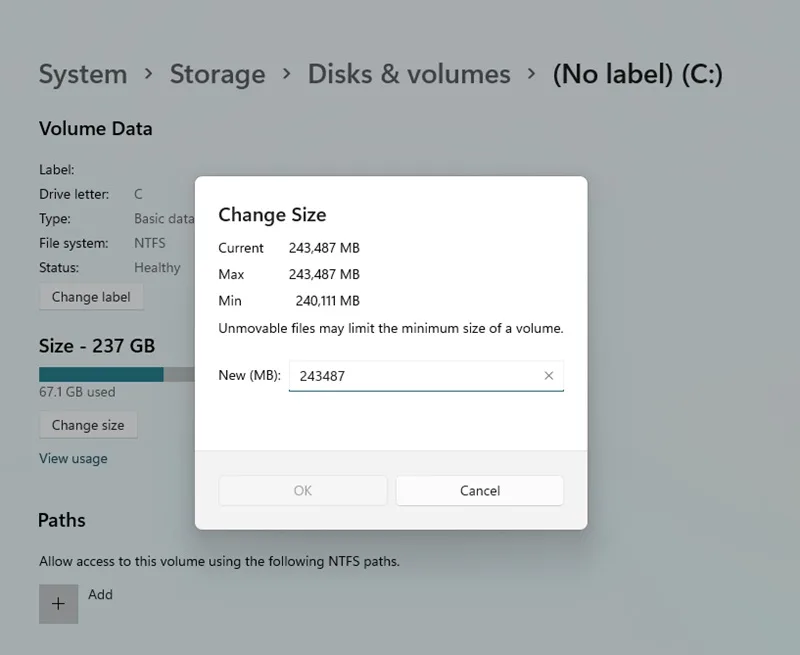Click the Change size button
800x655 pixels.
pyautogui.click(x=88, y=425)
